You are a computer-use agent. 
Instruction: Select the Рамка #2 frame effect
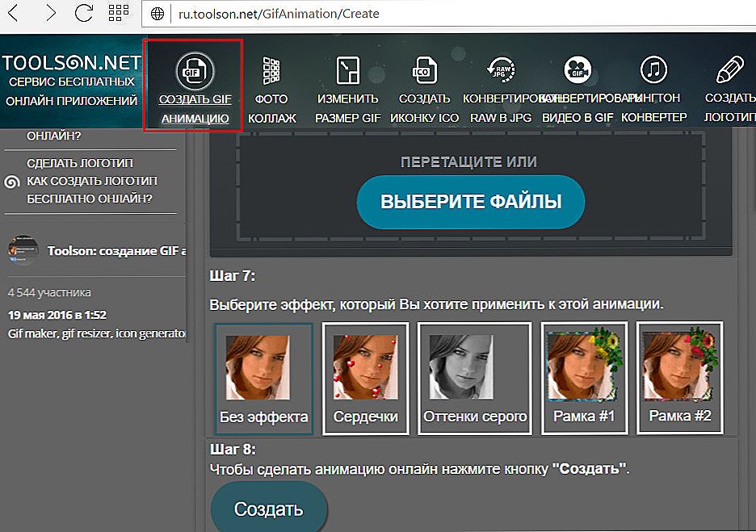coord(680,379)
